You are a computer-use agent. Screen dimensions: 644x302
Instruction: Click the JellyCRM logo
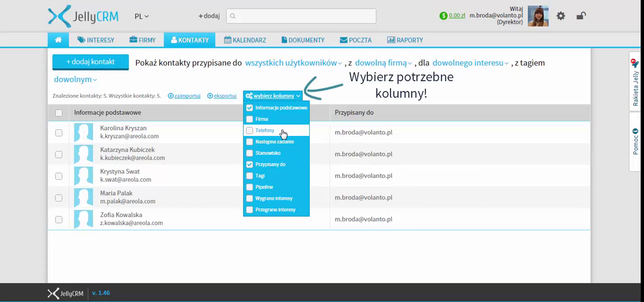pos(83,16)
